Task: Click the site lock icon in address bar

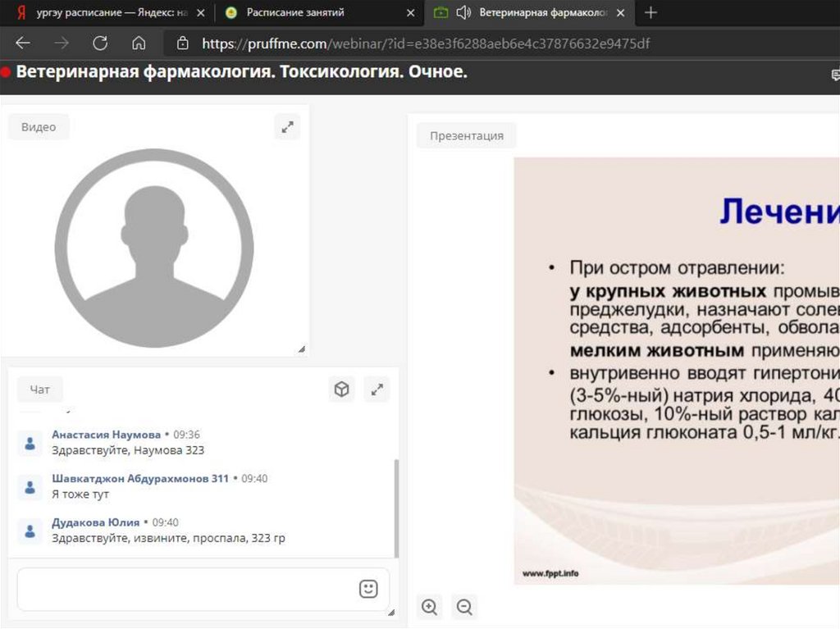Action: click(182, 43)
